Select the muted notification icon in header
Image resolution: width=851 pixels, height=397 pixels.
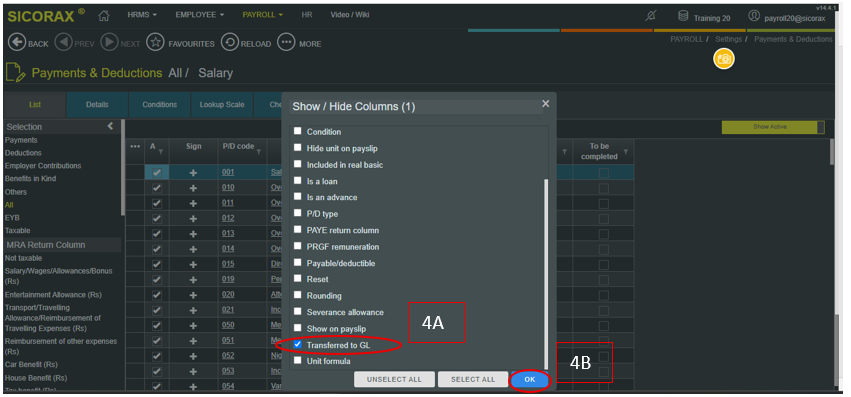click(x=650, y=17)
